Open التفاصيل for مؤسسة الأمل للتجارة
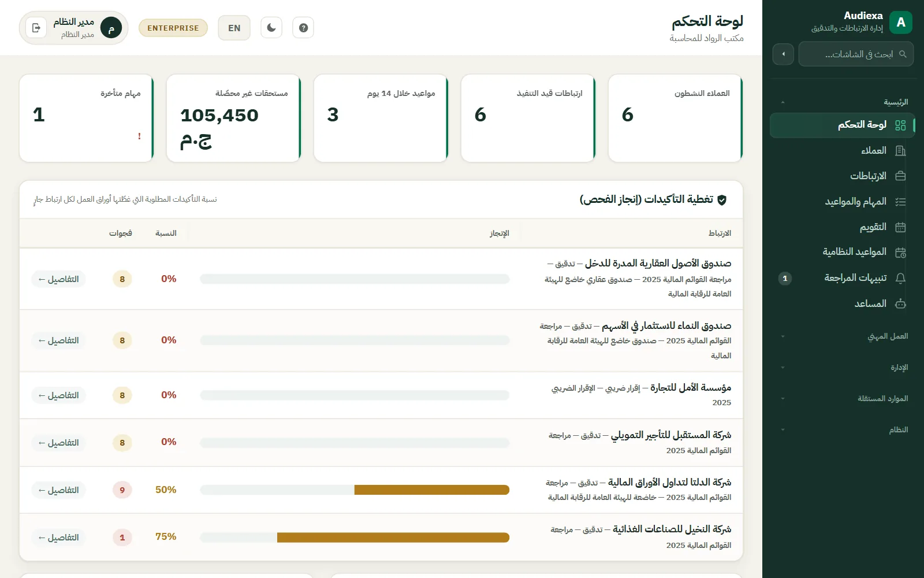This screenshot has width=924, height=578. [59, 395]
